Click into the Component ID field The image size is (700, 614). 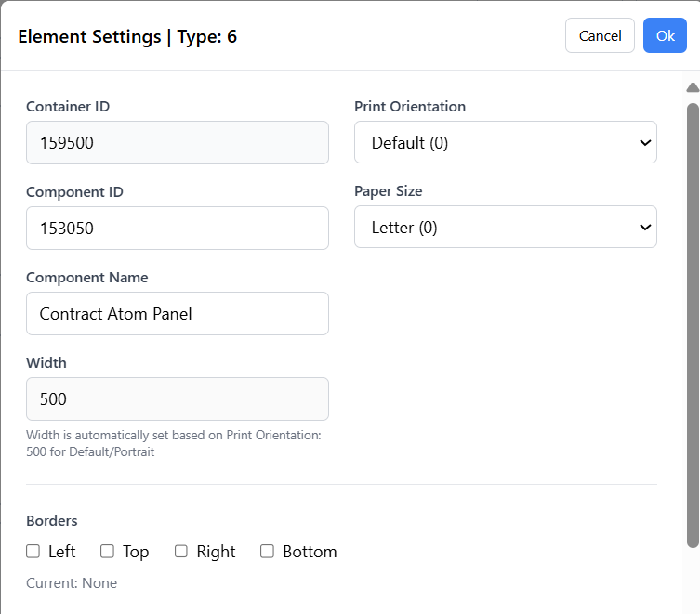[177, 228]
